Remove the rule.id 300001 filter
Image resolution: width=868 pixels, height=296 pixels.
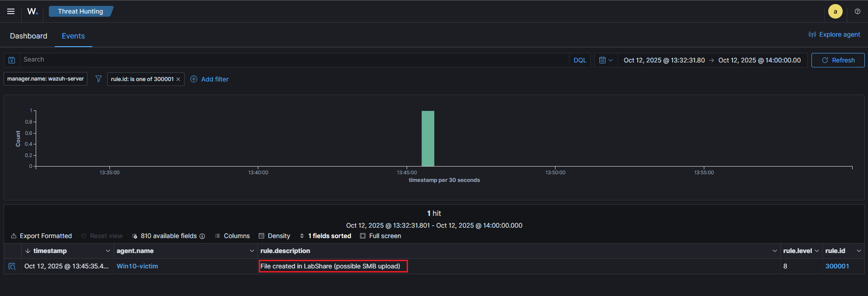(x=178, y=79)
